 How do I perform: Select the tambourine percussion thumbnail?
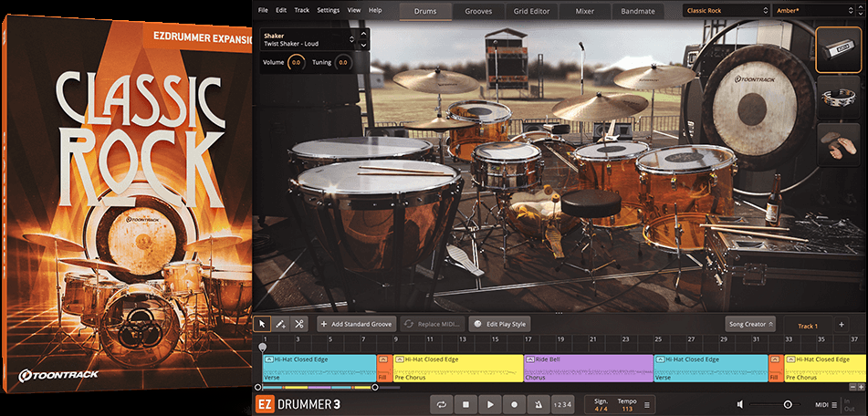coord(838,98)
